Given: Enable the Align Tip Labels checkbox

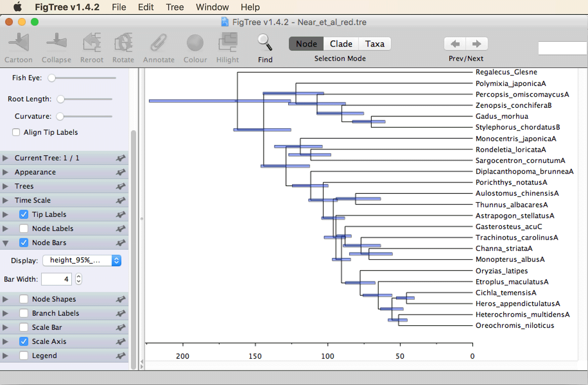Looking at the screenshot, I should pos(16,132).
